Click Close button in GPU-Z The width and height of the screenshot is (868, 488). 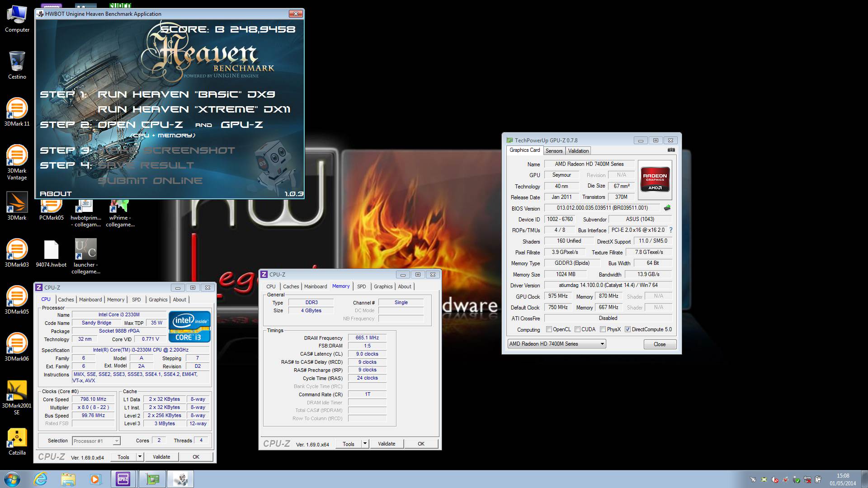coord(660,344)
